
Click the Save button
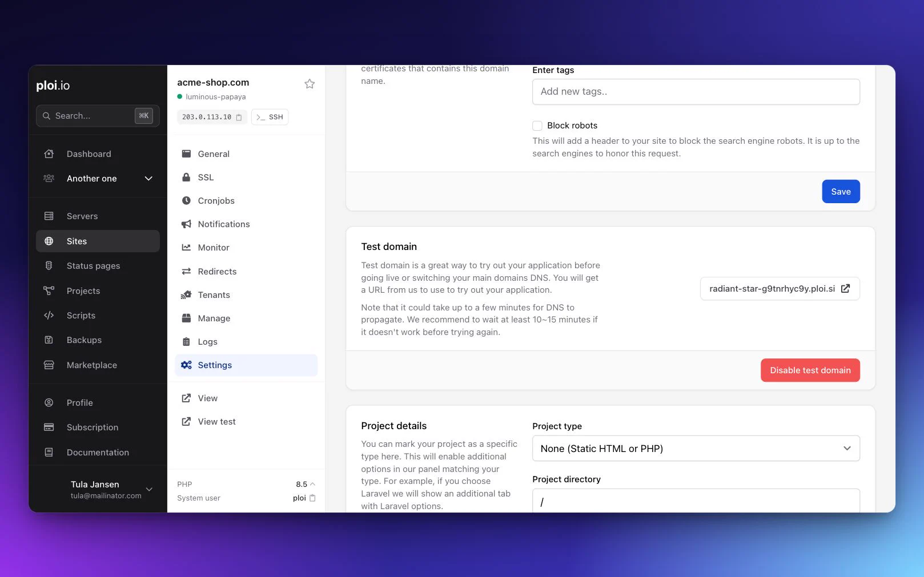point(841,192)
